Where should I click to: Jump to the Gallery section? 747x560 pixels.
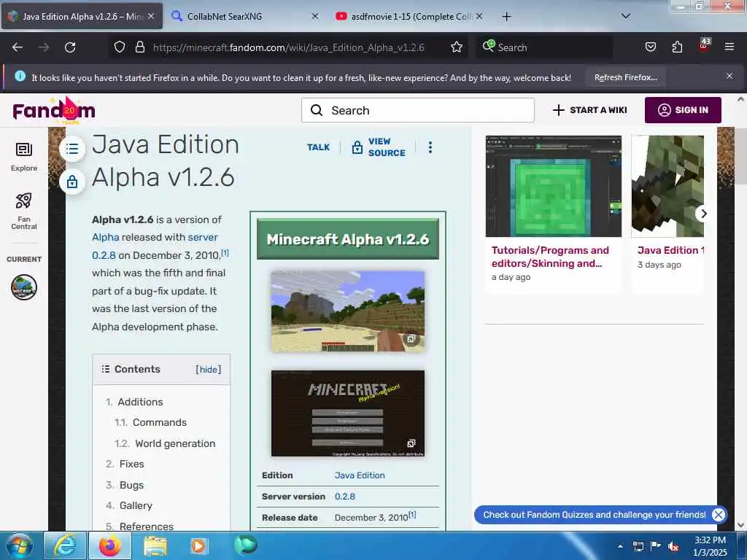coord(136,505)
